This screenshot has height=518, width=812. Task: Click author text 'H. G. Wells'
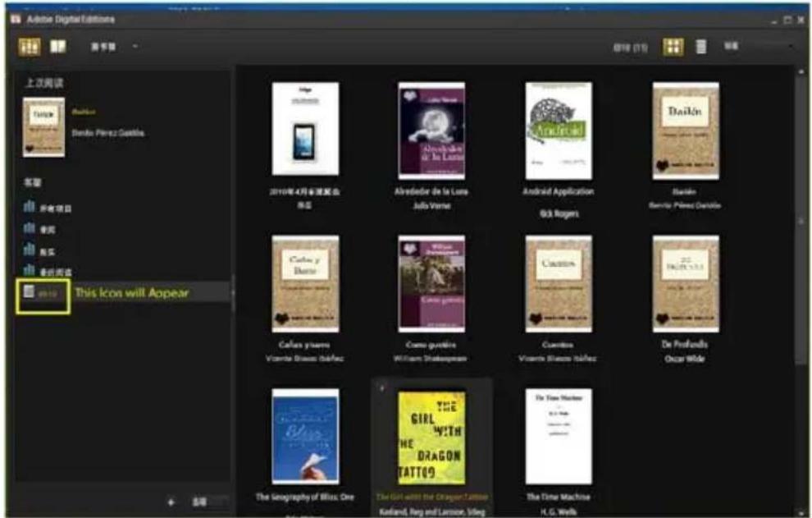click(x=559, y=511)
